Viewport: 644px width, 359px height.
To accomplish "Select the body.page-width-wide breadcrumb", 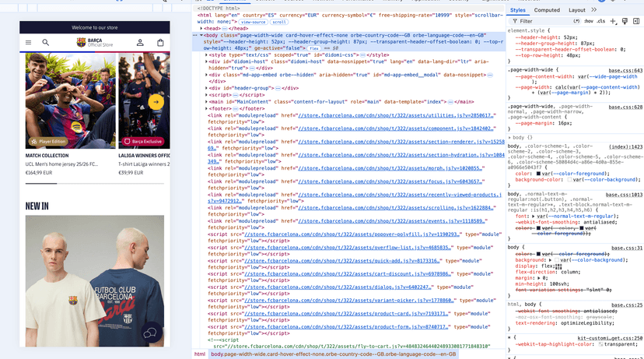I will [334, 354].
